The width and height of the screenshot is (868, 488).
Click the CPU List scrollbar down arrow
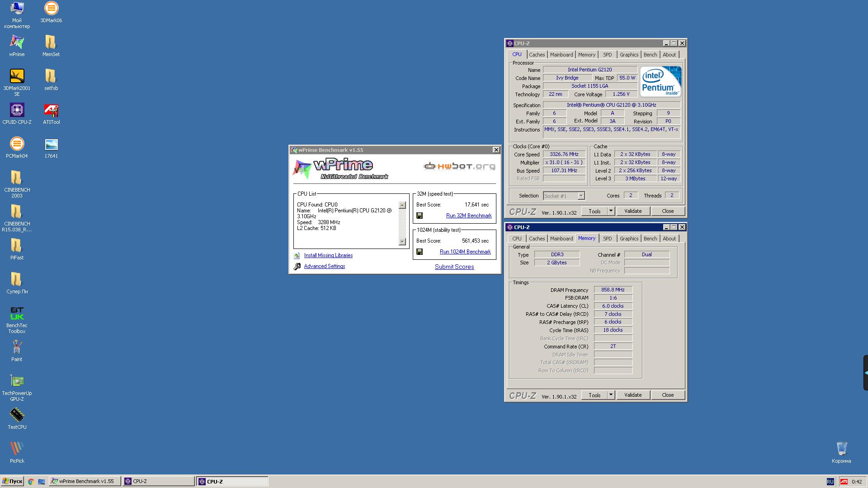[402, 242]
